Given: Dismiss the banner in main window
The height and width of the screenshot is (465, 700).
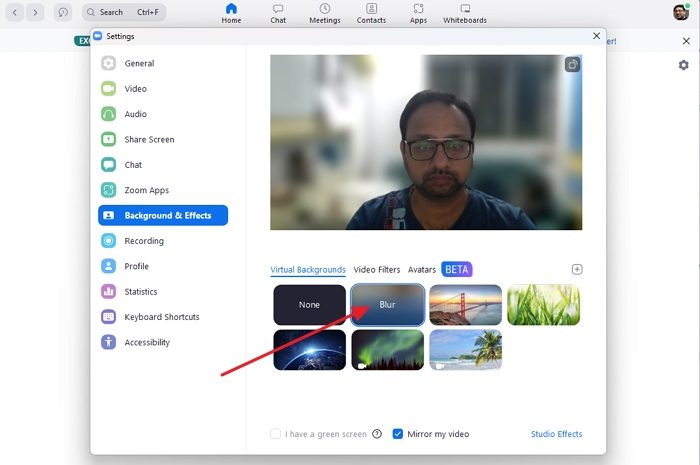Looking at the screenshot, I should pos(686,41).
